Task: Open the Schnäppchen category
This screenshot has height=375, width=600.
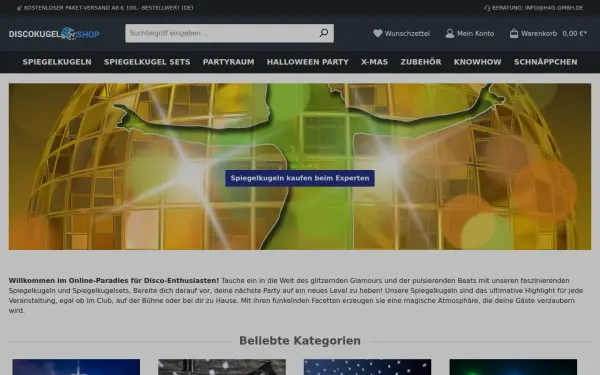Action: (546, 62)
